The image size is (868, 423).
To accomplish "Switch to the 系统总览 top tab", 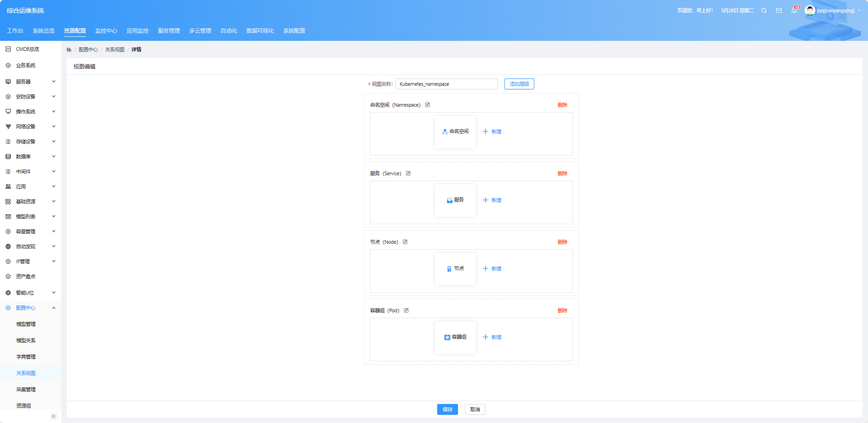I will tap(44, 31).
